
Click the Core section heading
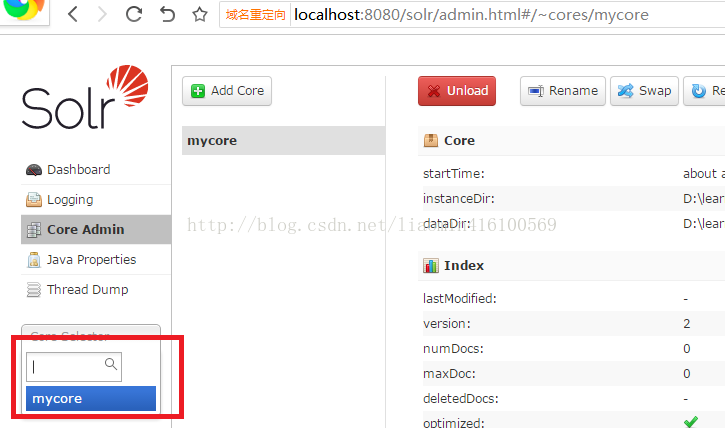tap(459, 141)
